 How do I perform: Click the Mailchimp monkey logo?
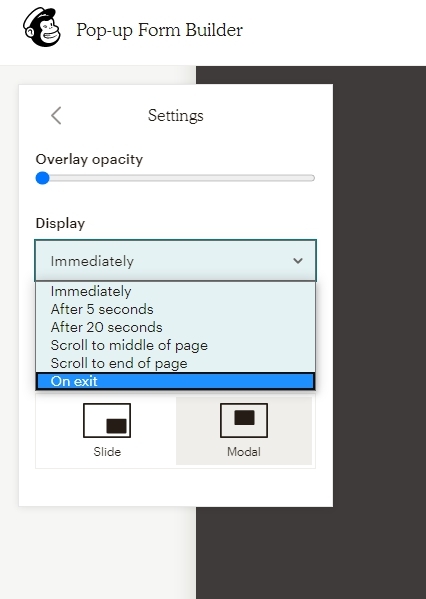coord(42,27)
